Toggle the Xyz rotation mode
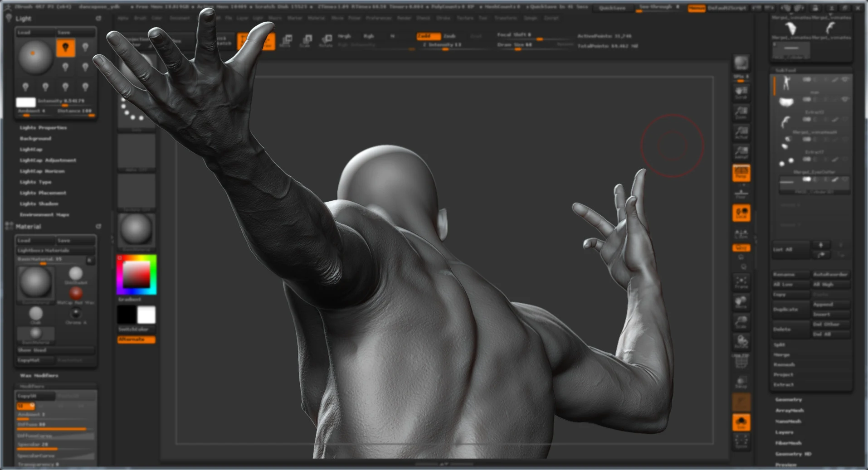This screenshot has height=470, width=868. pos(741,248)
